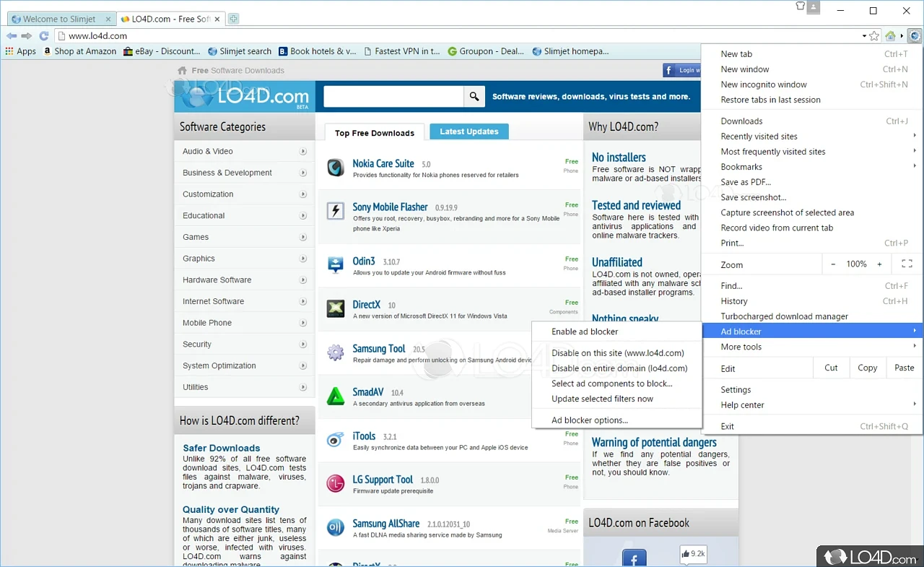The width and height of the screenshot is (924, 567).
Task: Open the Help center submenu
Action: pyautogui.click(x=811, y=405)
